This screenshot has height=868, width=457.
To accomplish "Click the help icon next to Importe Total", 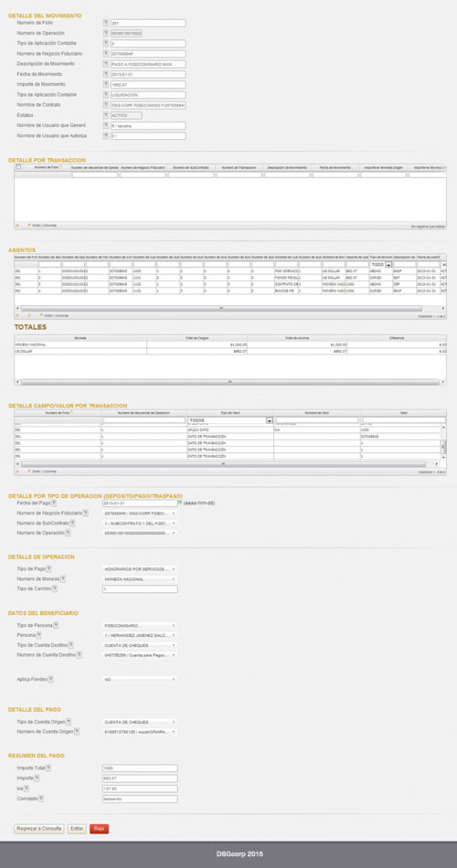I will point(48,767).
